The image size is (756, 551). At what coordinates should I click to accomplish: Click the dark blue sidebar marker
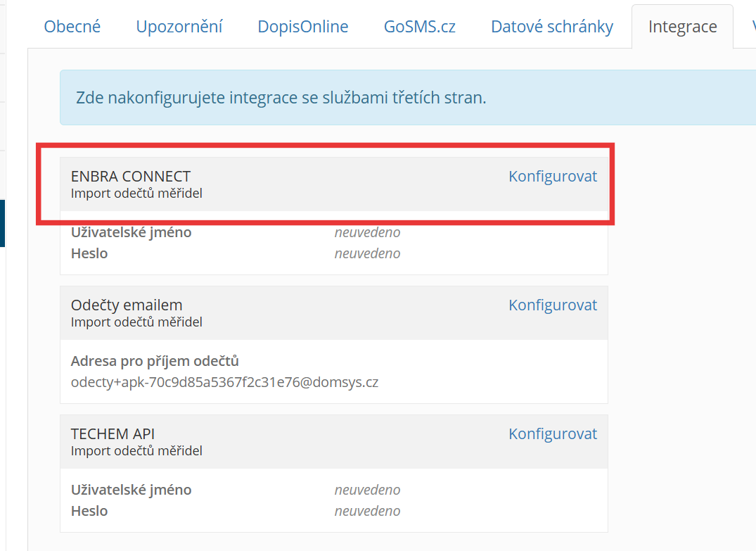click(2, 223)
